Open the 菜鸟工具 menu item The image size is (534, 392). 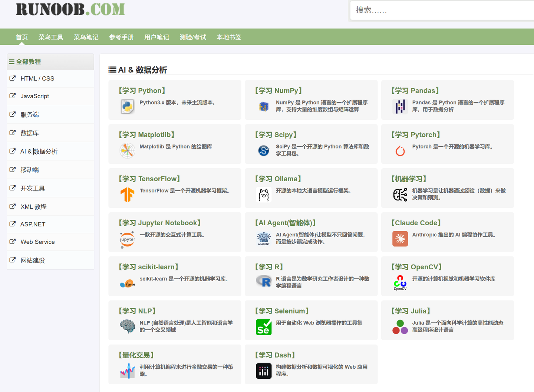pyautogui.click(x=51, y=37)
